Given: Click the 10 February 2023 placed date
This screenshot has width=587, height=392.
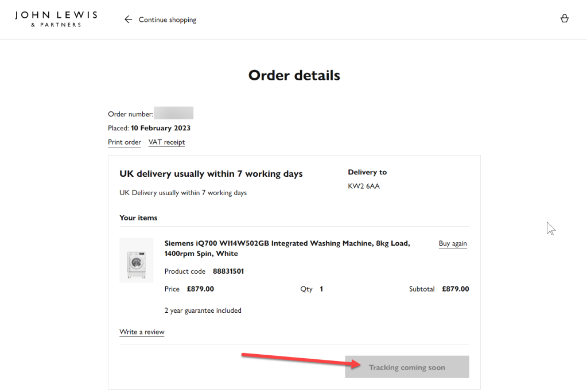Looking at the screenshot, I should click(x=161, y=128).
